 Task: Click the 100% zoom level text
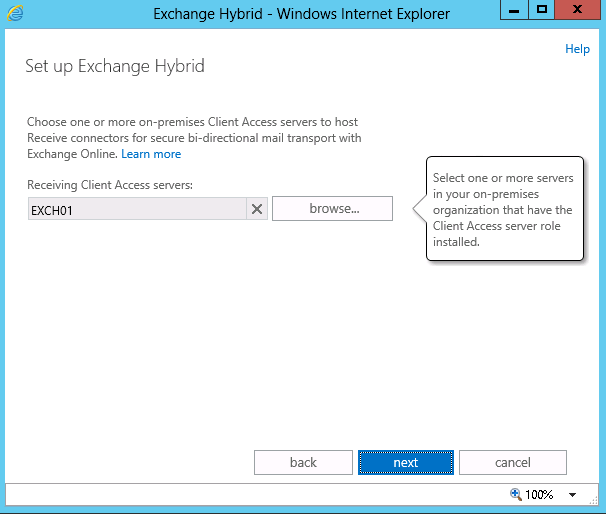539,494
